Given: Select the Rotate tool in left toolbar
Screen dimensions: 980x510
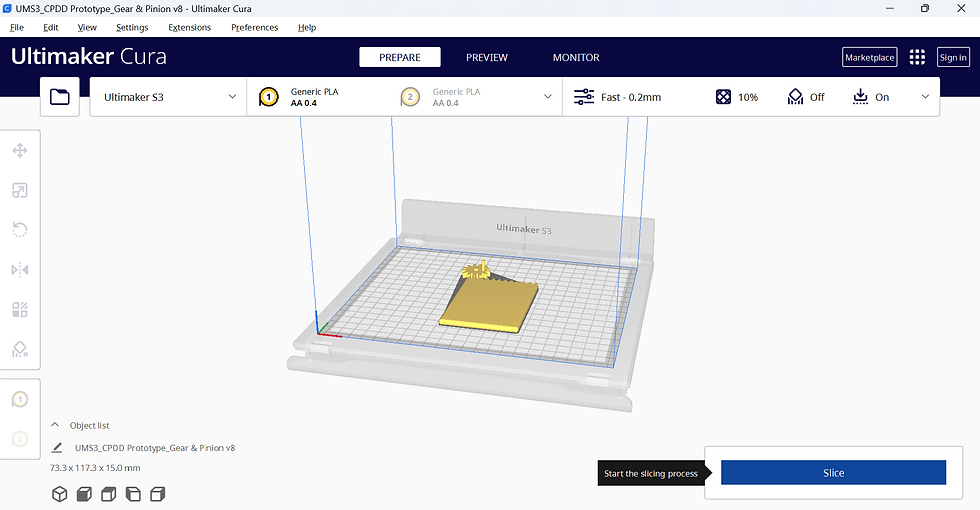Looking at the screenshot, I should pos(20,230).
